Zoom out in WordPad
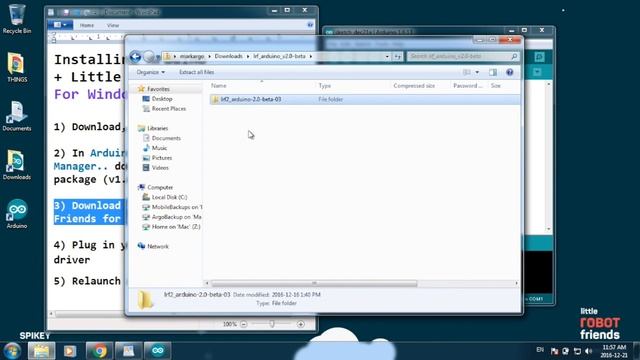This screenshot has height=360, width=640. point(244,324)
